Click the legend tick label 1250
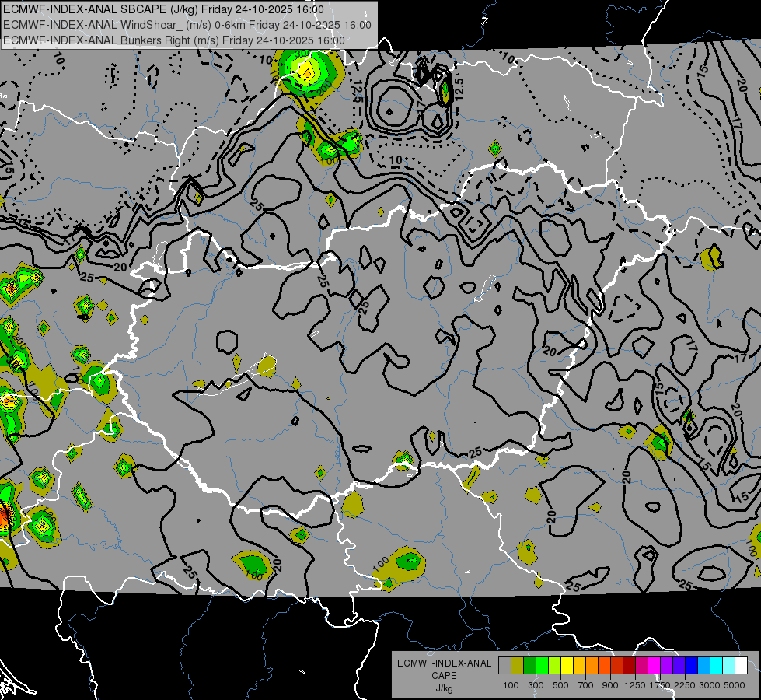The image size is (761, 700). tap(635, 685)
